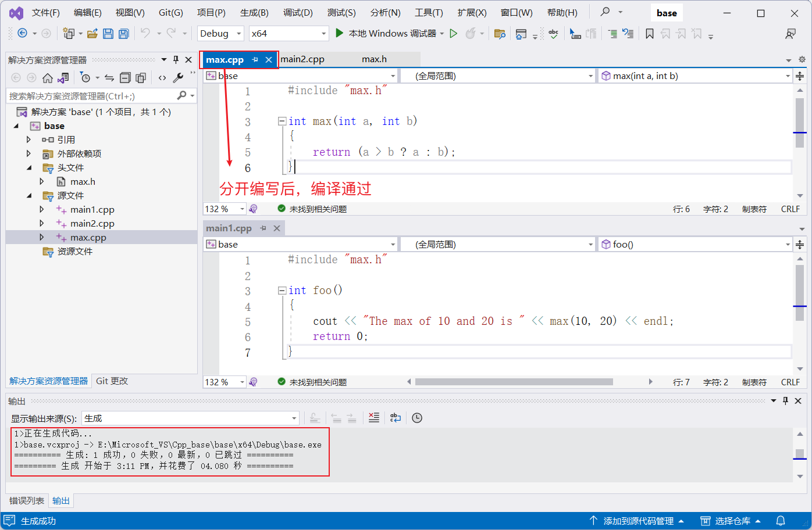Image resolution: width=812 pixels, height=530 pixels.
Task: Click 本地 Windows 调试器 run button
Action: coord(386,34)
